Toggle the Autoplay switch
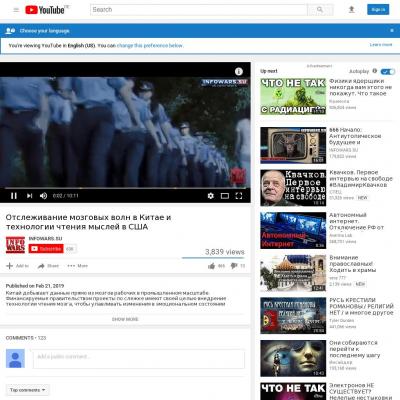The height and width of the screenshot is (400, 400). 388,71
